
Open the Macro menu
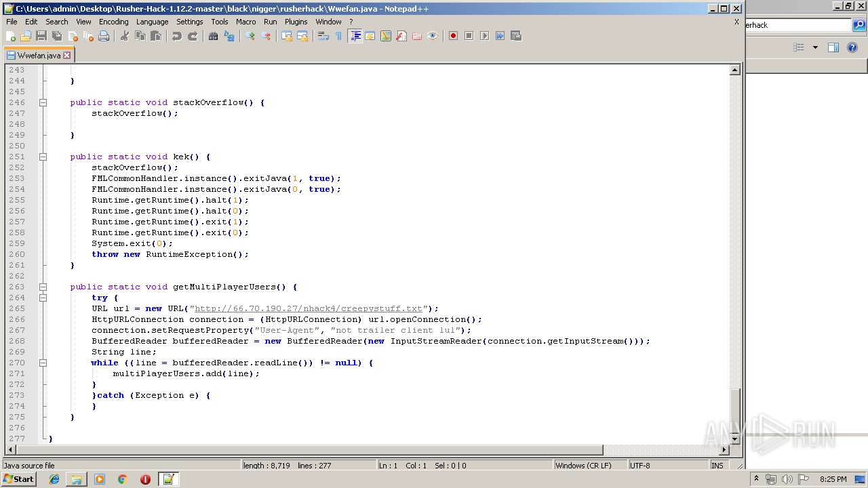[245, 22]
